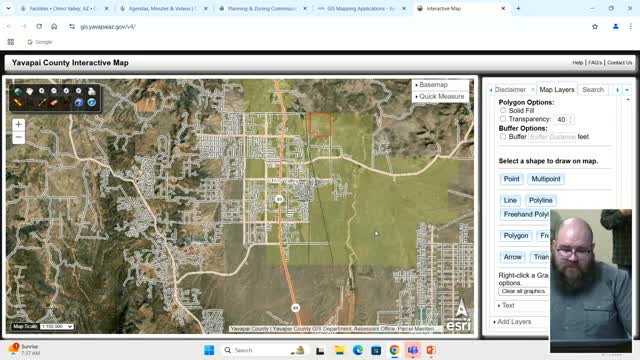Open the Google bookmark
This screenshot has width=640, height=360.
[x=40, y=42]
